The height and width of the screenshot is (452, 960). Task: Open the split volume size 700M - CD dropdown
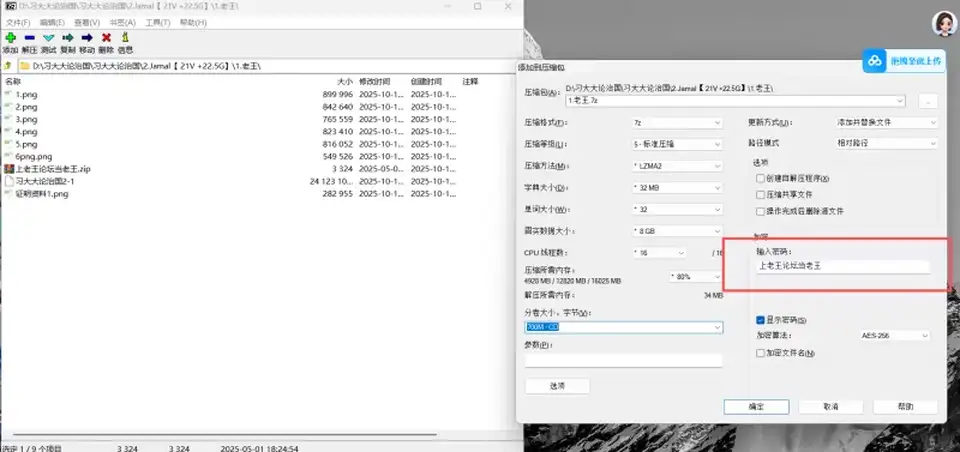(624, 328)
